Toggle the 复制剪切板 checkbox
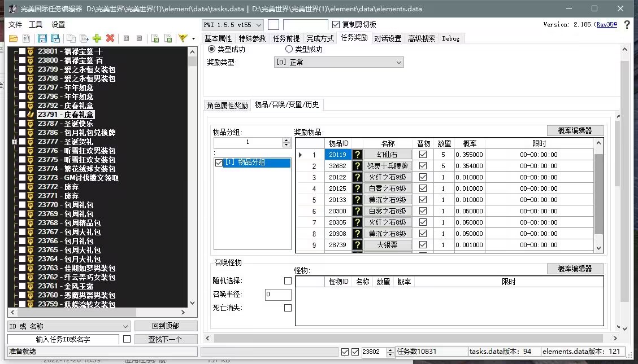The image size is (638, 364). click(336, 25)
